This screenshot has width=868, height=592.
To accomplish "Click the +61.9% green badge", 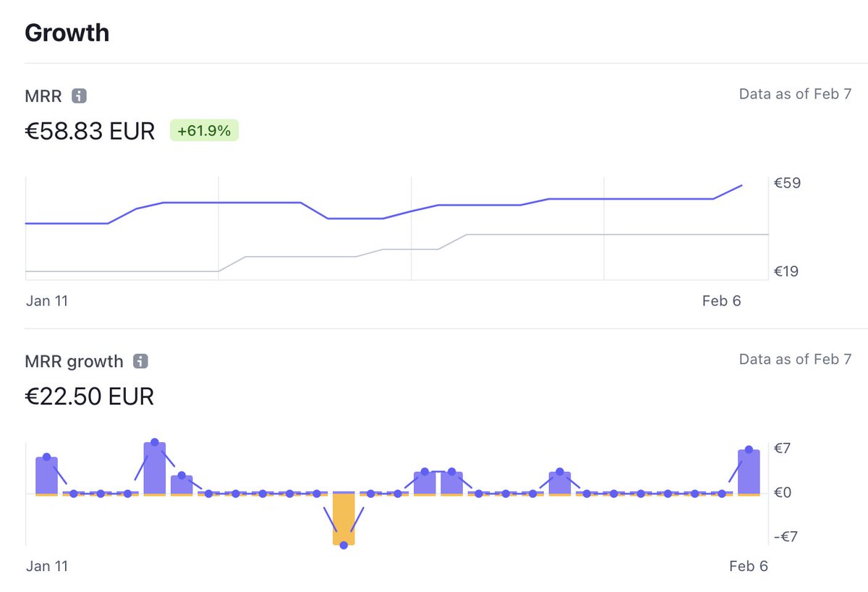I will [204, 130].
